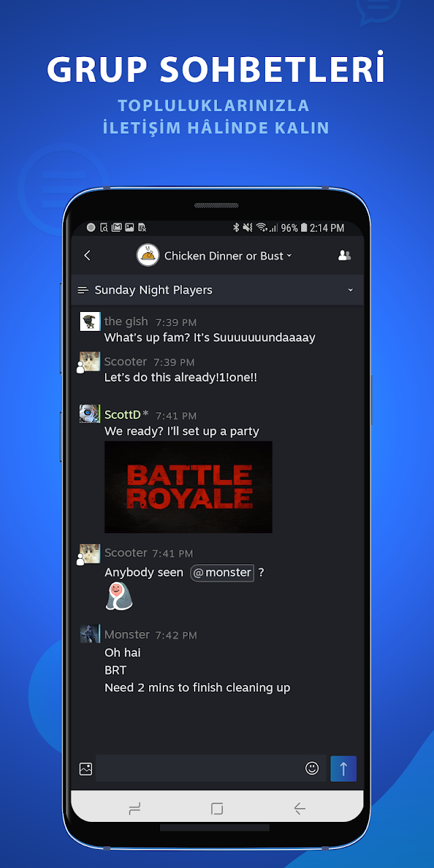Image resolution: width=434 pixels, height=868 pixels.
Task: Tap the pink blob sticker emoticon
Action: (119, 597)
